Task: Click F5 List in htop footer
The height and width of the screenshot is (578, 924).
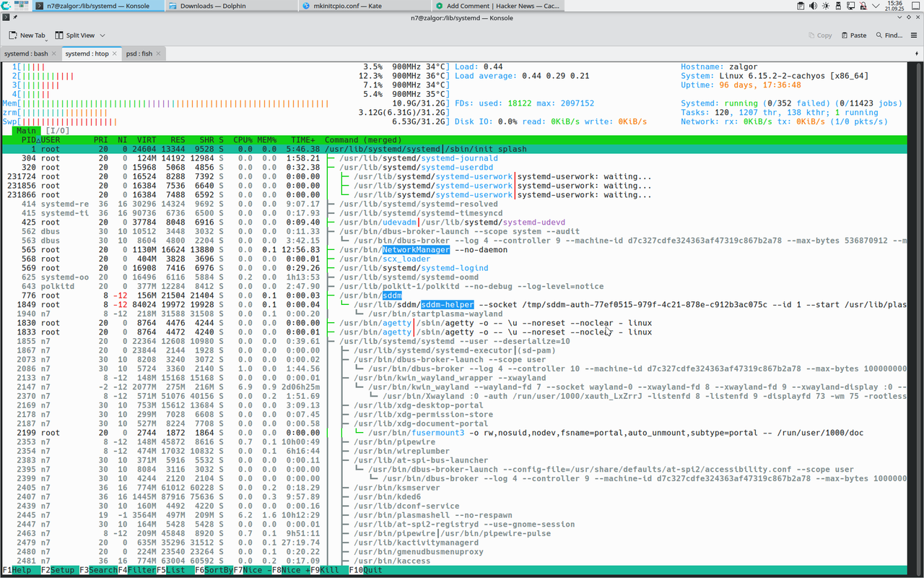Action: [x=175, y=570]
